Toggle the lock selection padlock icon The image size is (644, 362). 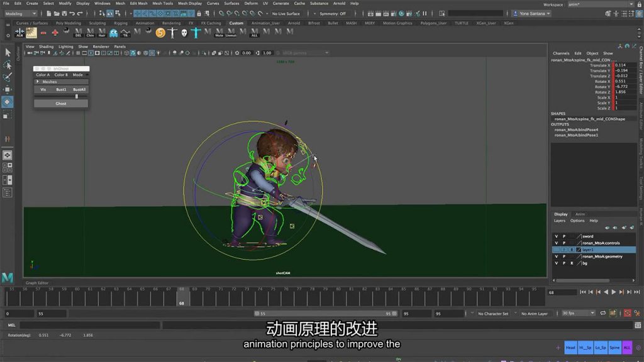pos(199,14)
